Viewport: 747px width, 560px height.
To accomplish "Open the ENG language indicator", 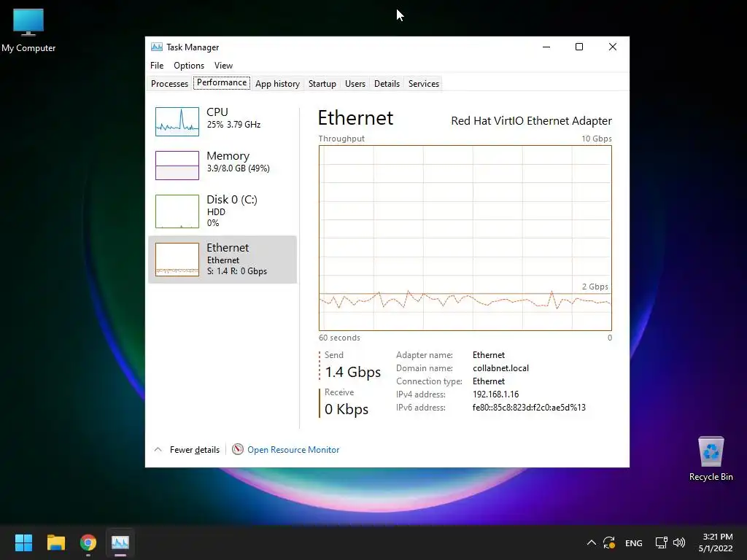I will click(634, 542).
